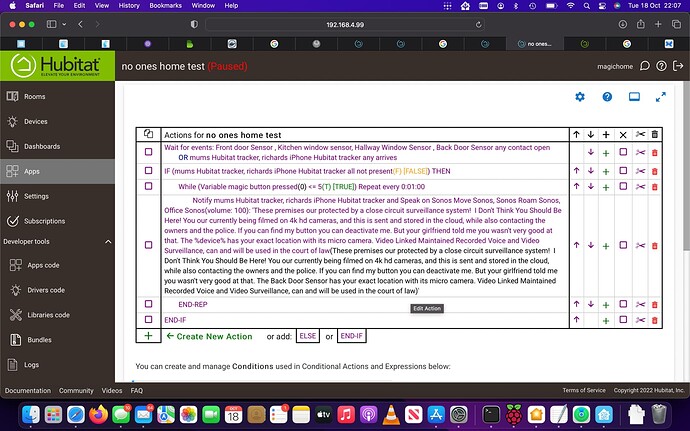Open the Documentation footer link
This screenshot has width=690, height=431.
coord(27,390)
